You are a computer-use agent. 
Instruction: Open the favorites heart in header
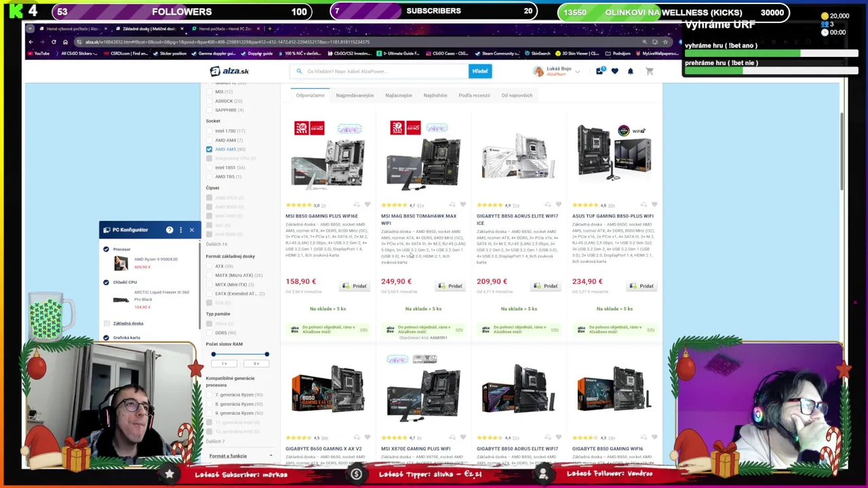pyautogui.click(x=615, y=71)
